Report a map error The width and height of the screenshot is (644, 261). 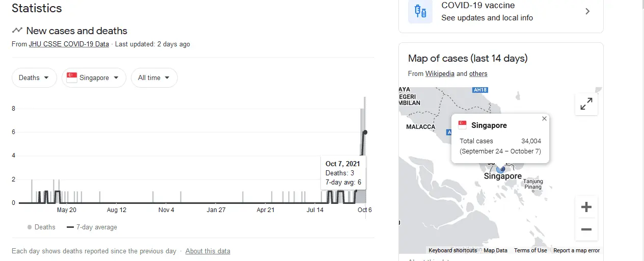(x=576, y=250)
